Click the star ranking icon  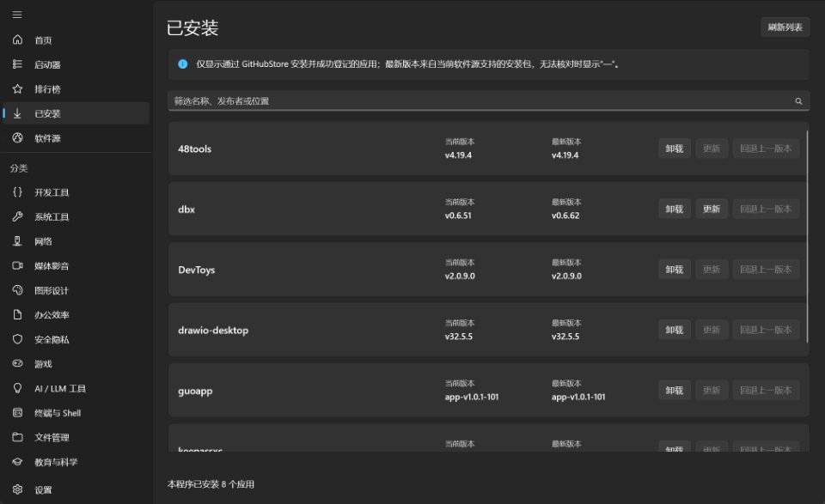(17, 88)
